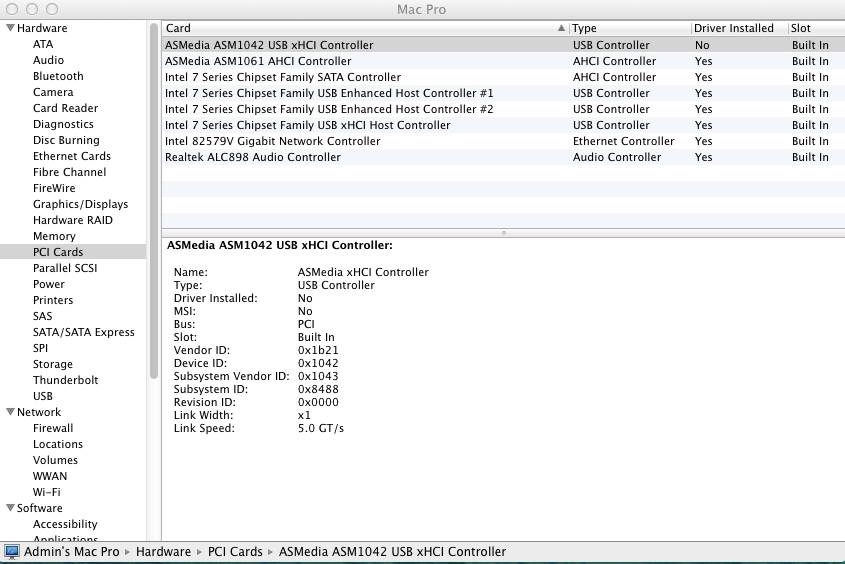Select Printers in the sidebar
Viewport: 845px width, 564px height.
tap(53, 300)
